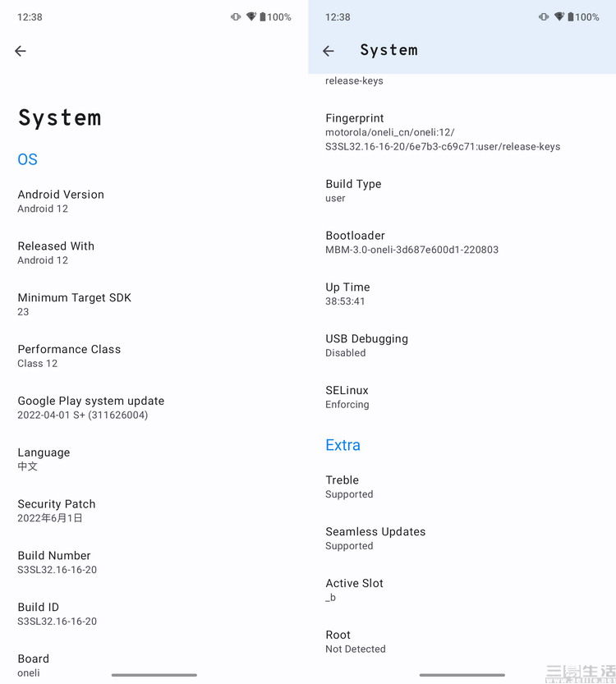The height and width of the screenshot is (684, 616).
Task: Tap the navigation pill under right screen
Action: coord(462,675)
